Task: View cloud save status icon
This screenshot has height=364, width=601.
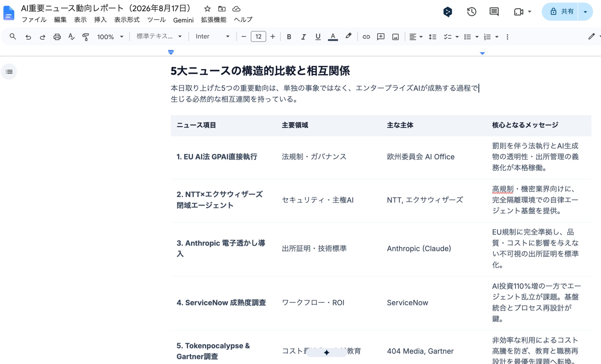Action: [236, 9]
